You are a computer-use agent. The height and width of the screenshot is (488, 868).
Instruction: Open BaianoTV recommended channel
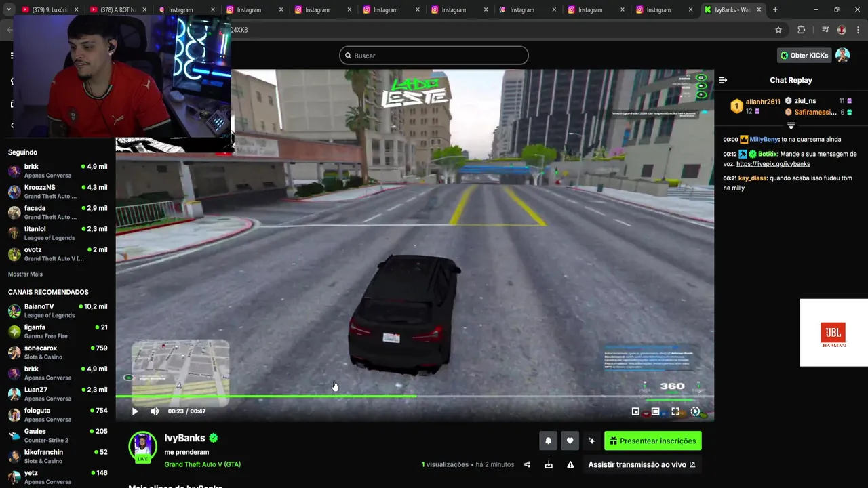[x=58, y=310]
